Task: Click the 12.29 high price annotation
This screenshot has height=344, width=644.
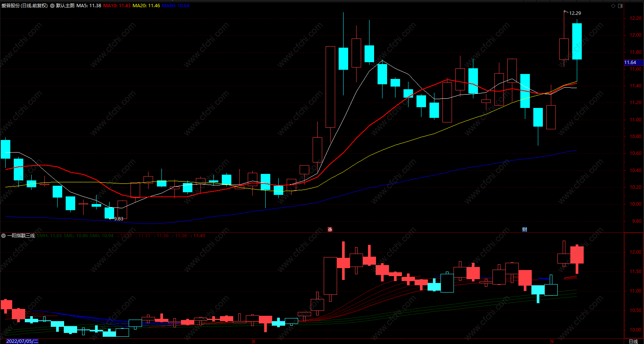Action: click(x=575, y=13)
